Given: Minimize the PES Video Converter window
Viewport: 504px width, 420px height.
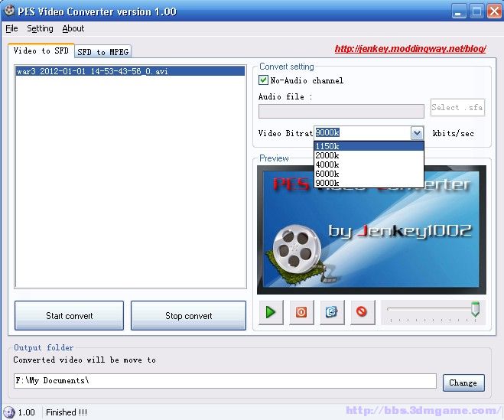Looking at the screenshot, I should 458,11.
